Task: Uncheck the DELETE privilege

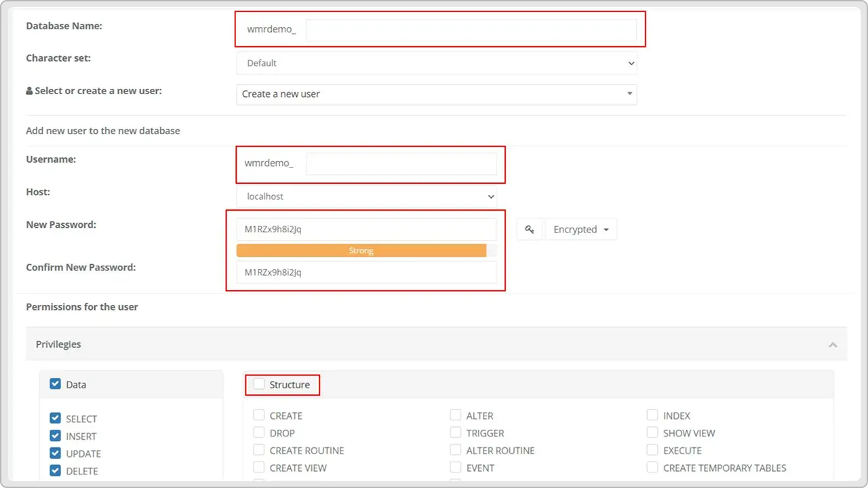Action: click(x=56, y=470)
